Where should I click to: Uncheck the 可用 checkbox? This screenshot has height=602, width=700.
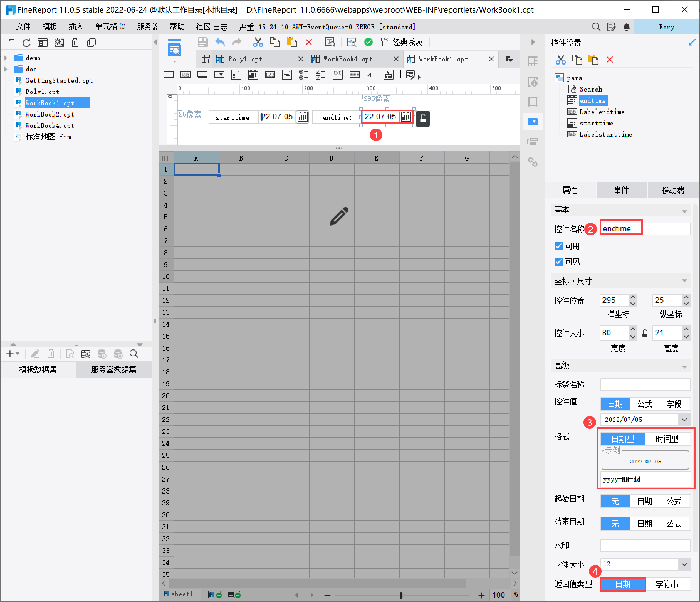558,246
